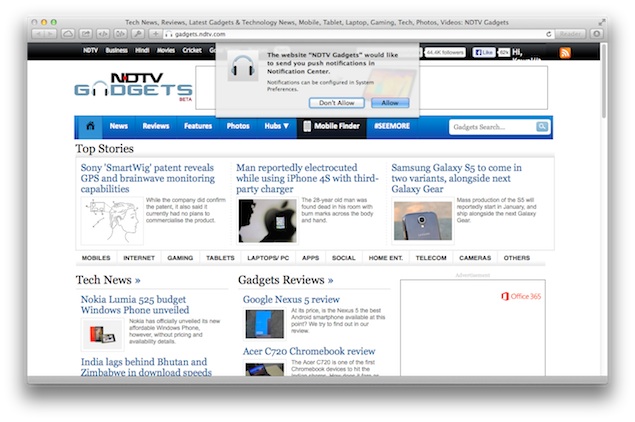Click the Nokia Lumia 525 thumbnail image
The image size is (635, 422).
102,335
